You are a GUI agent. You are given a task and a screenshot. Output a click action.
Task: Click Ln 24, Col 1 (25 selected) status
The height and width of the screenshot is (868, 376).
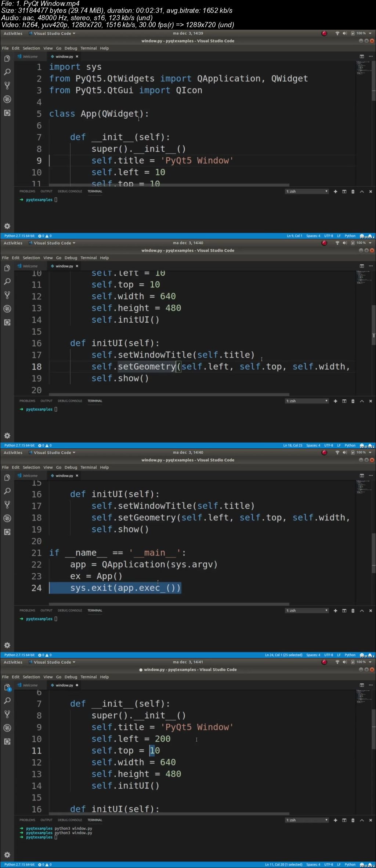[284, 655]
